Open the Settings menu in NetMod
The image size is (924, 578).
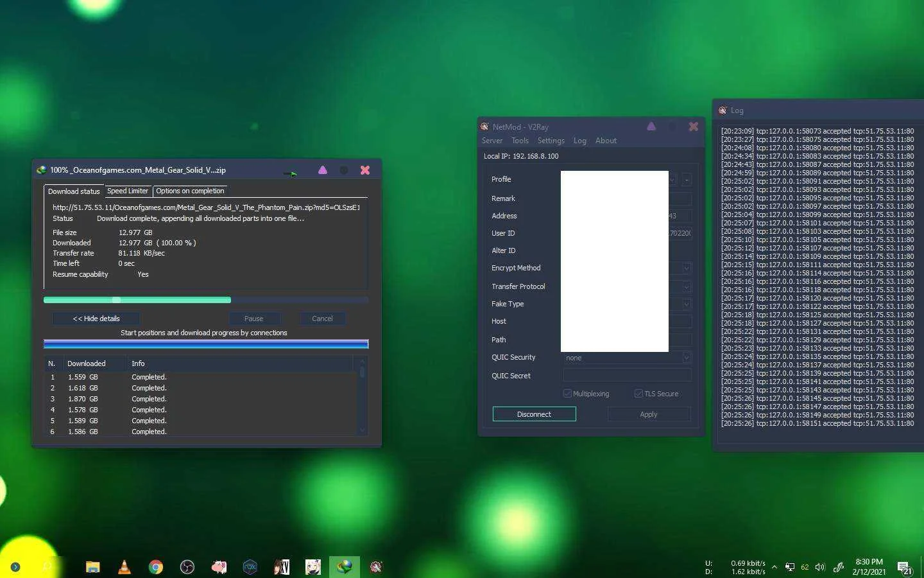point(551,141)
